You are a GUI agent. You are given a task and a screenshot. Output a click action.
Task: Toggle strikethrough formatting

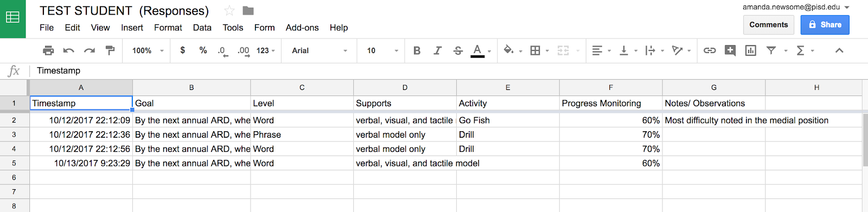[x=458, y=50]
